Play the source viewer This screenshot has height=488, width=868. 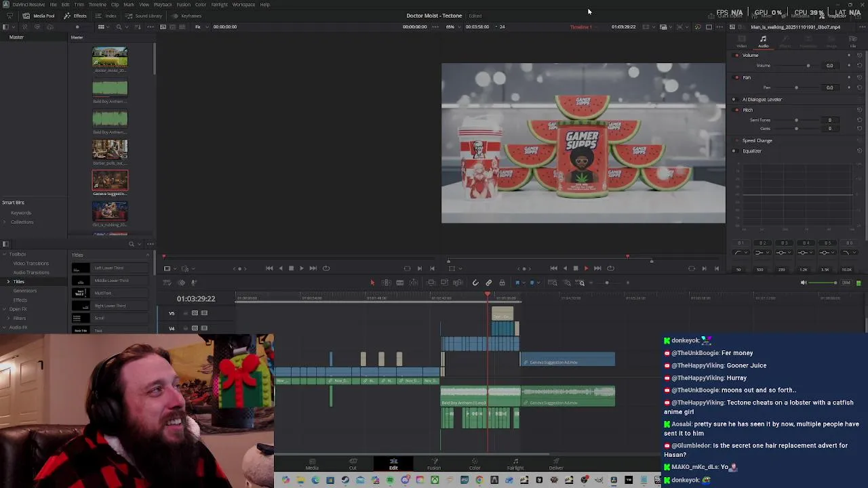coord(302,268)
